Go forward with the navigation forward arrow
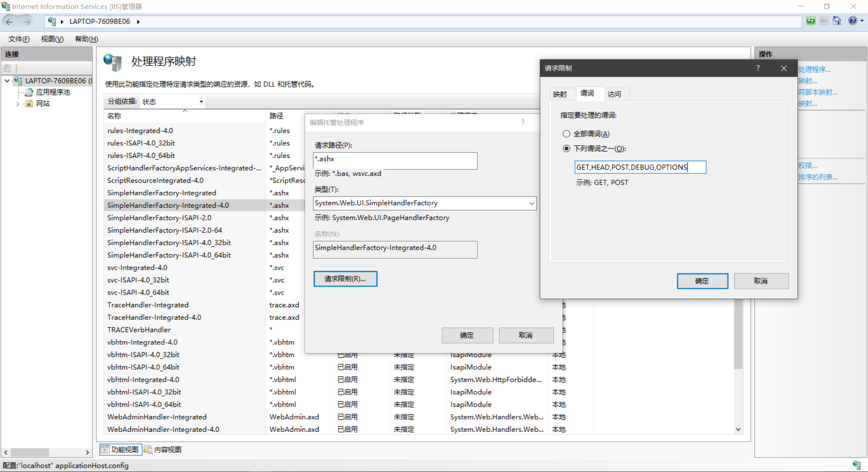The width and height of the screenshot is (868, 472). 27,21
